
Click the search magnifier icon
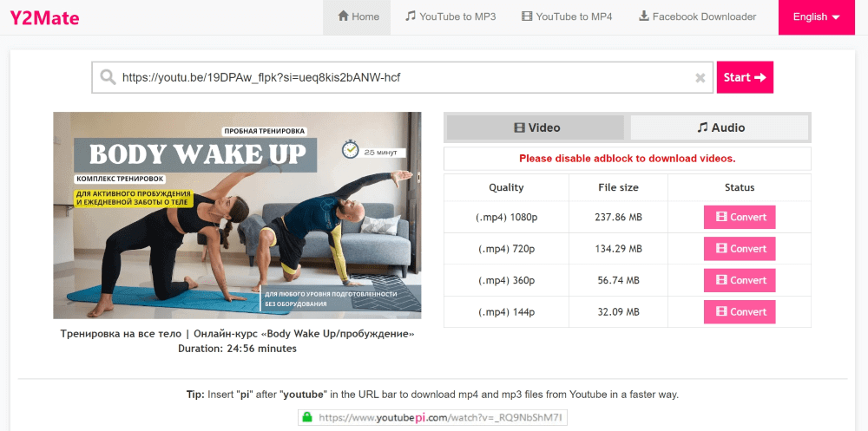(108, 77)
